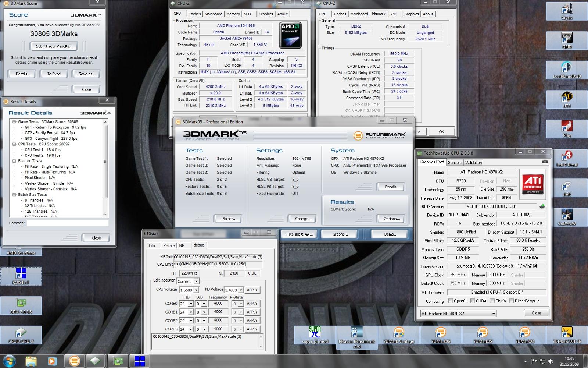Image resolution: width=588 pixels, height=368 pixels.
Task: Click Change... under Settings in 3DMark05
Action: (303, 219)
